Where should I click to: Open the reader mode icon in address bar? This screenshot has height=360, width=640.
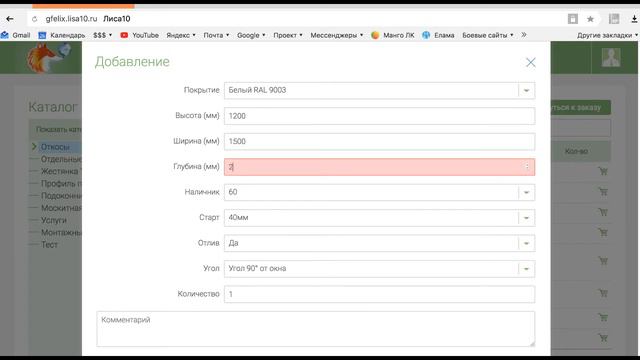point(573,19)
